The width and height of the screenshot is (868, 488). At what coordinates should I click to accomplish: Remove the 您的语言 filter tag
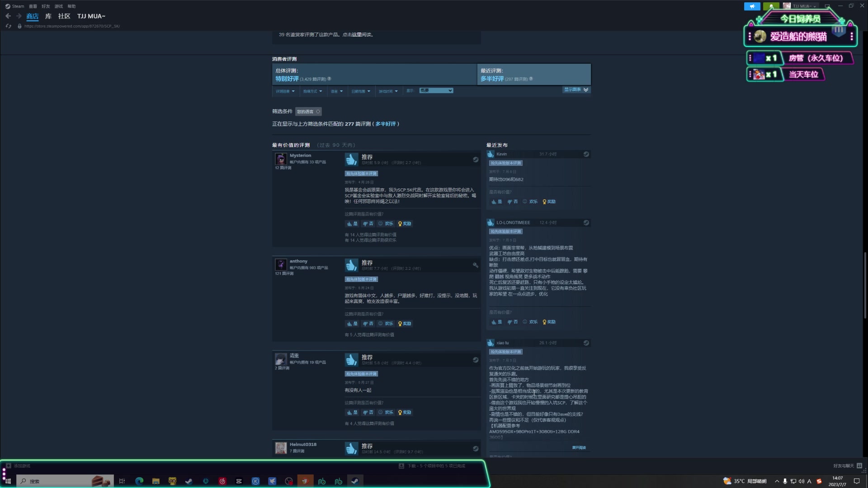(318, 112)
